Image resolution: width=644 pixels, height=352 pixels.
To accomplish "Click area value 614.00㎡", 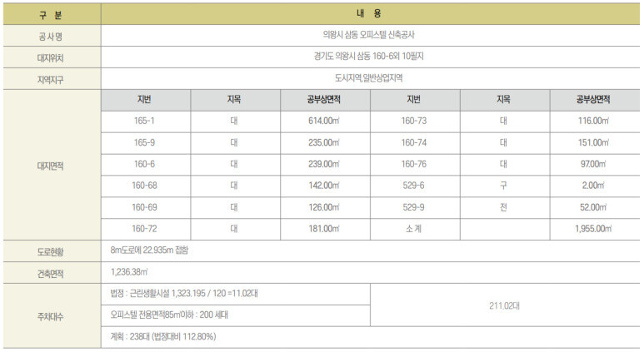I will 324,121.
